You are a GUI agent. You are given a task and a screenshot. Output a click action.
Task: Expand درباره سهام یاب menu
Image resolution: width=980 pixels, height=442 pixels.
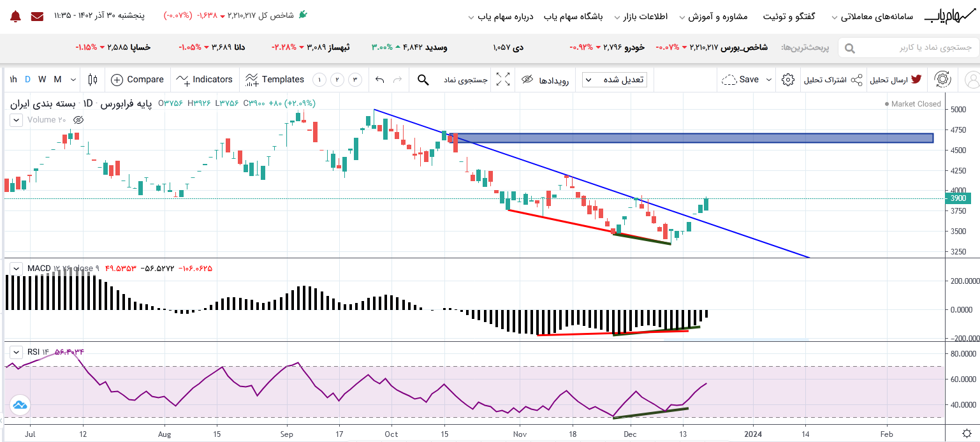point(501,16)
